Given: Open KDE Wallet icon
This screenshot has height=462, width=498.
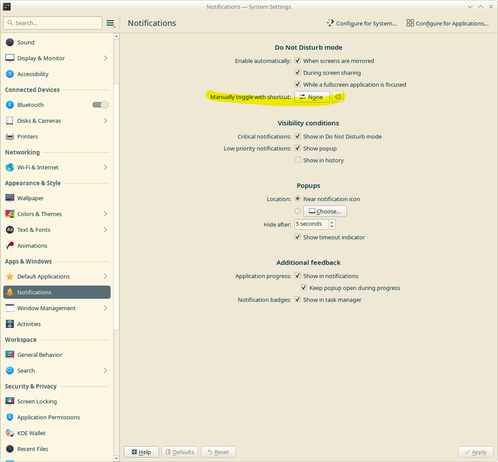Looking at the screenshot, I should click(10, 433).
